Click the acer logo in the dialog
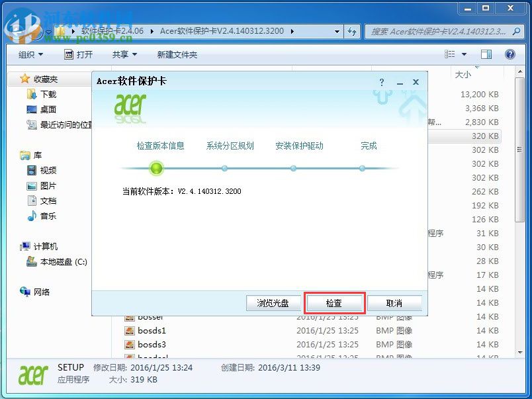532x399 pixels. coord(130,106)
